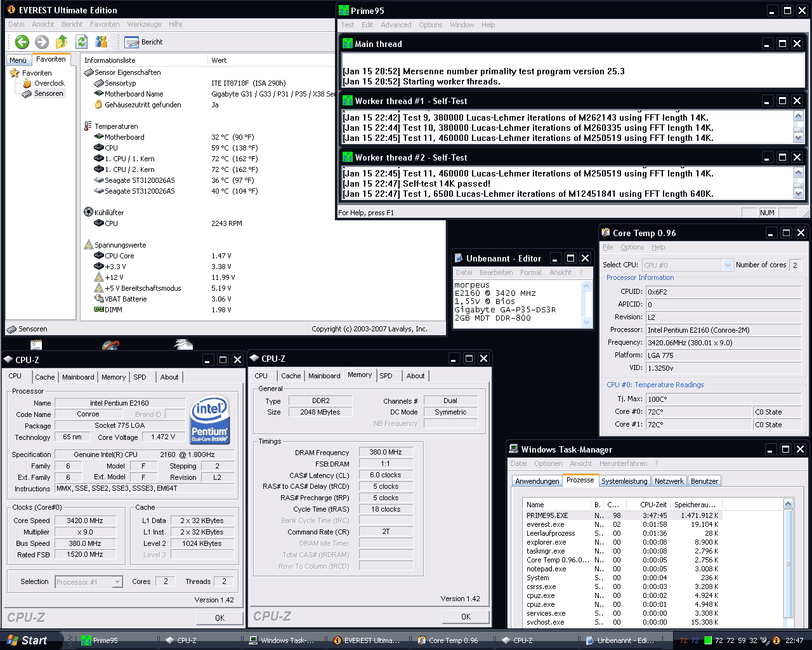Switch to the Cache tab in right CPU-Z
Screen dimensions: 812x650
(291, 376)
